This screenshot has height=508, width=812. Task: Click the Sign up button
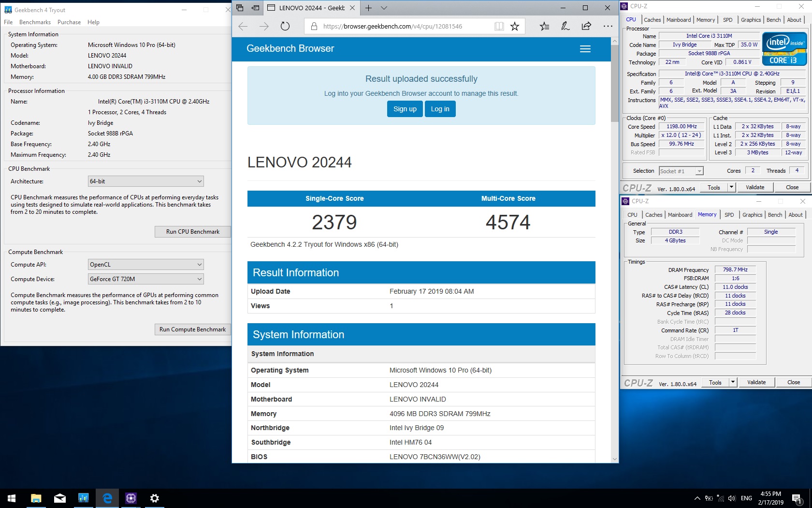[405, 109]
